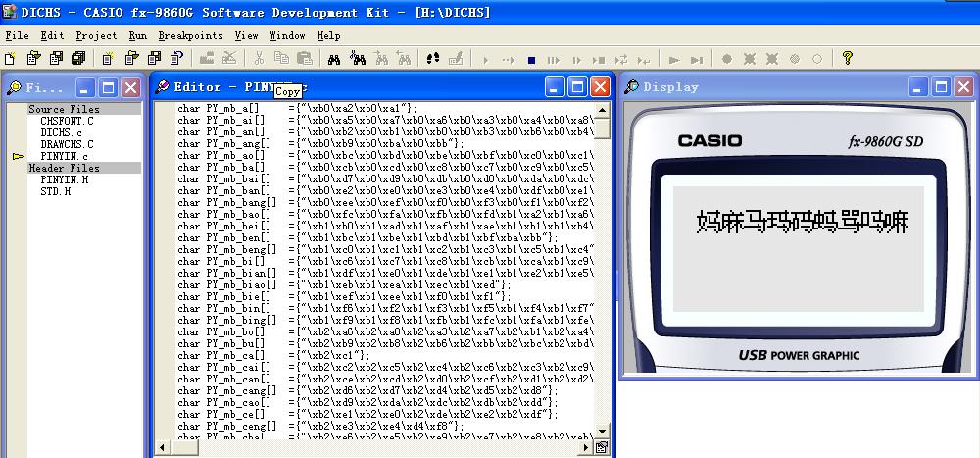The height and width of the screenshot is (458, 980).
Task: Click the Save File toolbar icon
Action: [x=56, y=59]
